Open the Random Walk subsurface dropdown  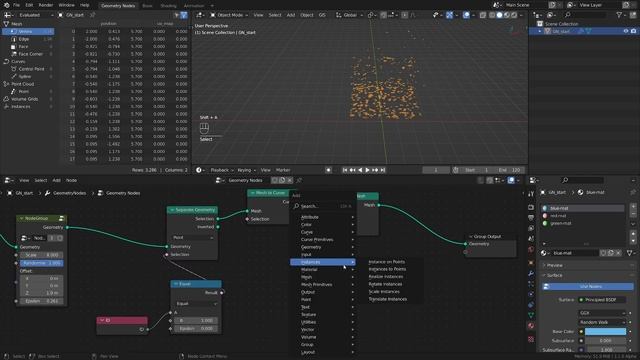(602, 322)
